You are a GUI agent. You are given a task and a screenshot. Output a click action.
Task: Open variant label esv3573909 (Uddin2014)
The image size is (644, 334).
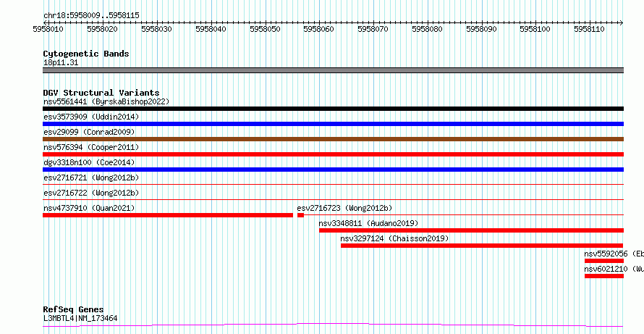click(91, 117)
